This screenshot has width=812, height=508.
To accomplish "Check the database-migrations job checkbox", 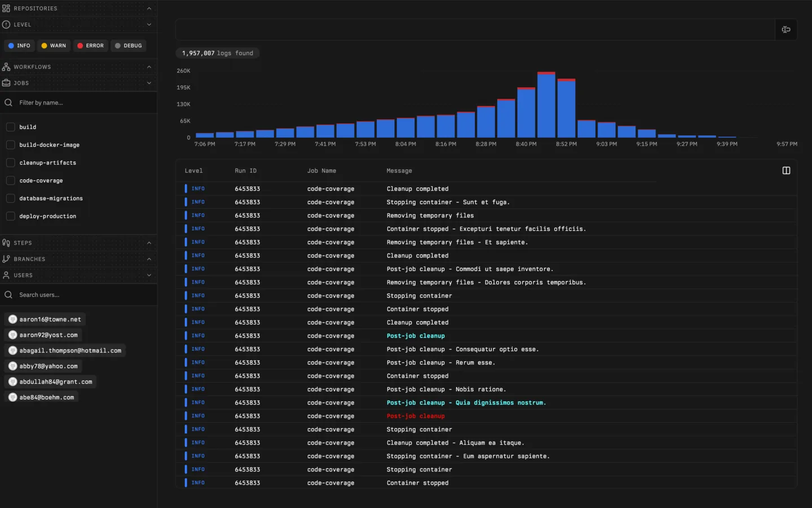I will tap(10, 198).
